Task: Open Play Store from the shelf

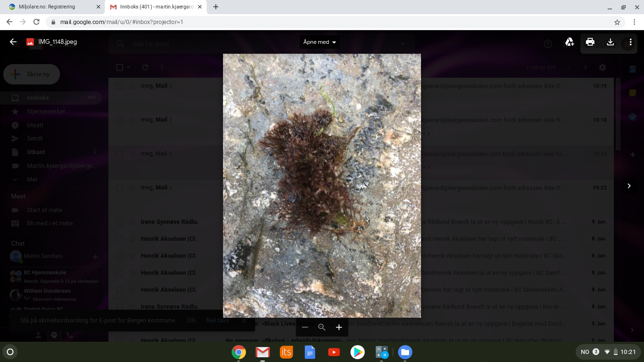Action: 357,352
